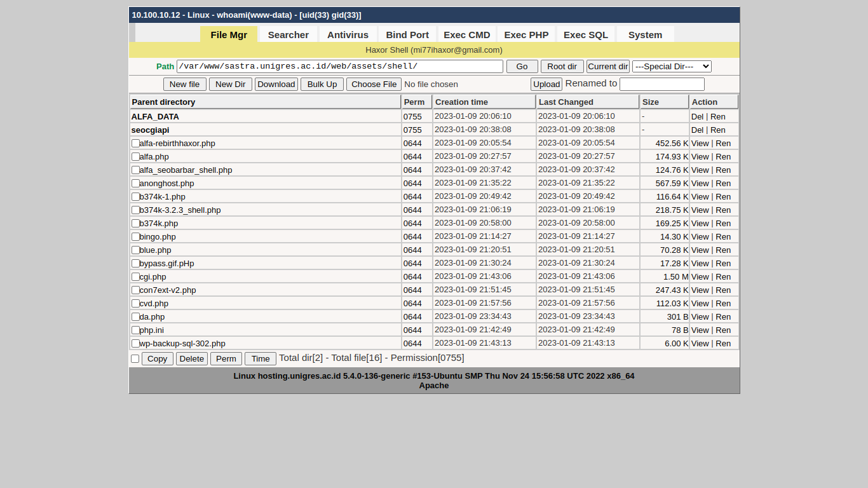Click the Choose File button
This screenshot has width=868, height=488.
point(374,85)
